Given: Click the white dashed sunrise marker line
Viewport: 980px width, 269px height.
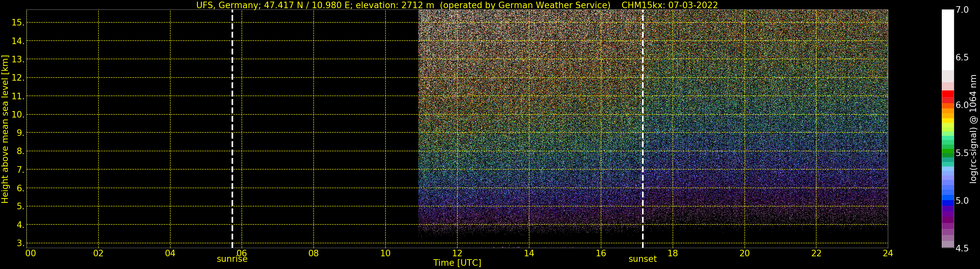Looking at the screenshot, I should (232, 129).
